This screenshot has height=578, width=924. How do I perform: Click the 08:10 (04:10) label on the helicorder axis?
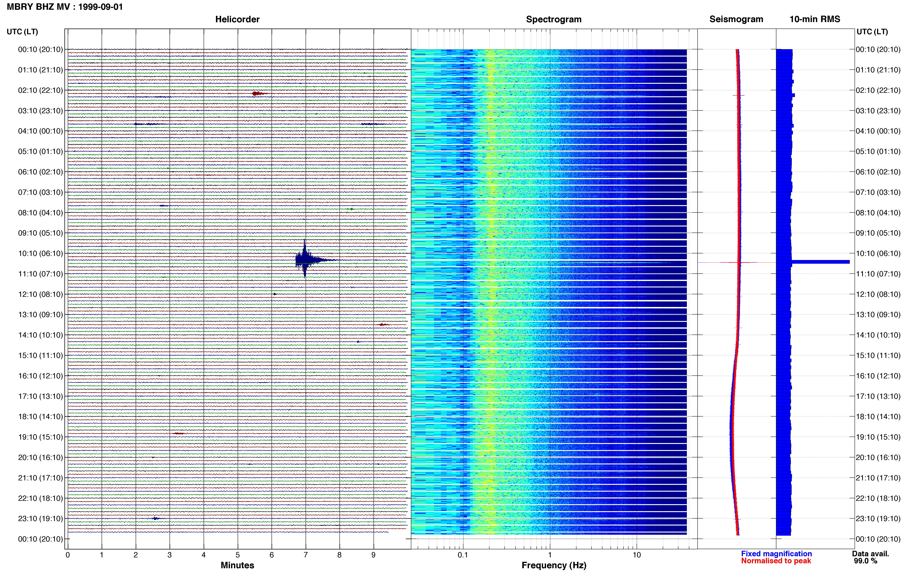tap(41, 212)
